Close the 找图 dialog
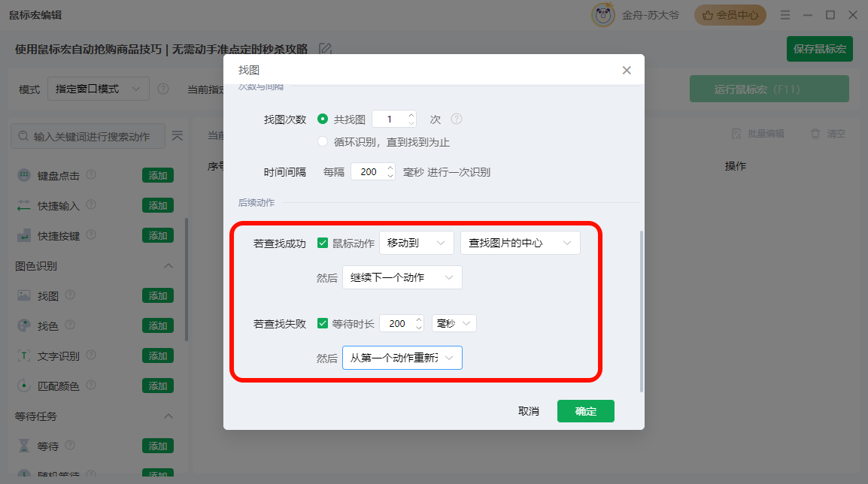Viewport: 868px width, 484px height. pyautogui.click(x=626, y=70)
